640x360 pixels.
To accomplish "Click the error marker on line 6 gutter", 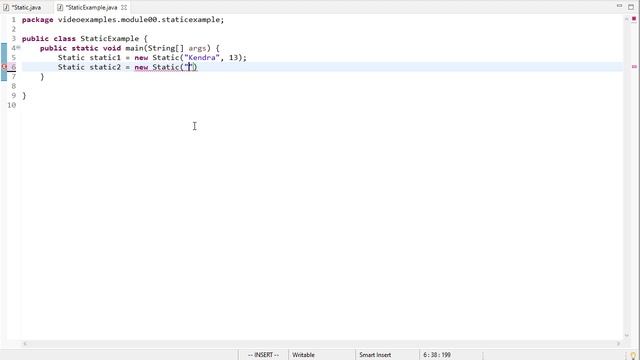I will (x=4, y=67).
